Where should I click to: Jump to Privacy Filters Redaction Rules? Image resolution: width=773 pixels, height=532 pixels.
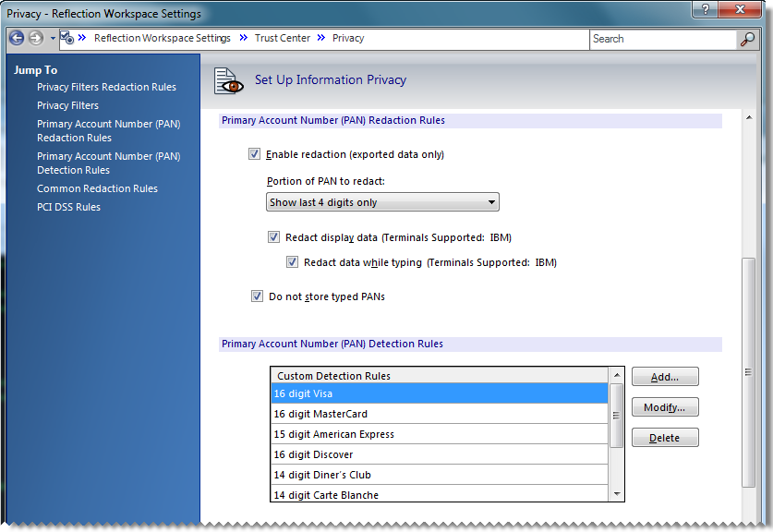pos(106,87)
